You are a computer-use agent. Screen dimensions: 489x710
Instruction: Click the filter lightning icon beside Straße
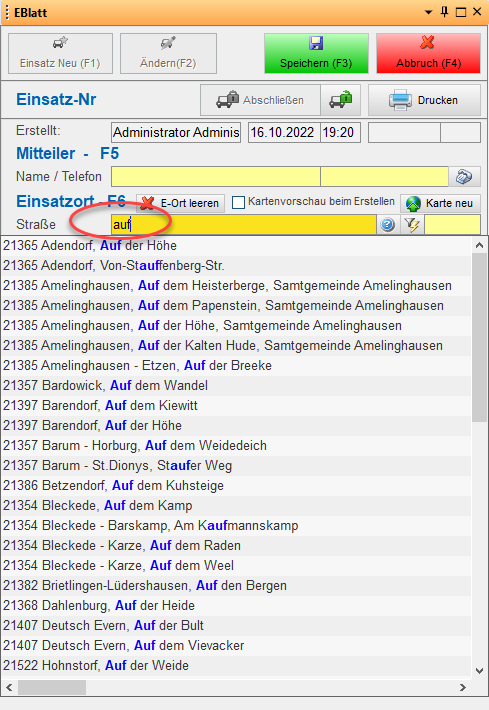[412, 225]
